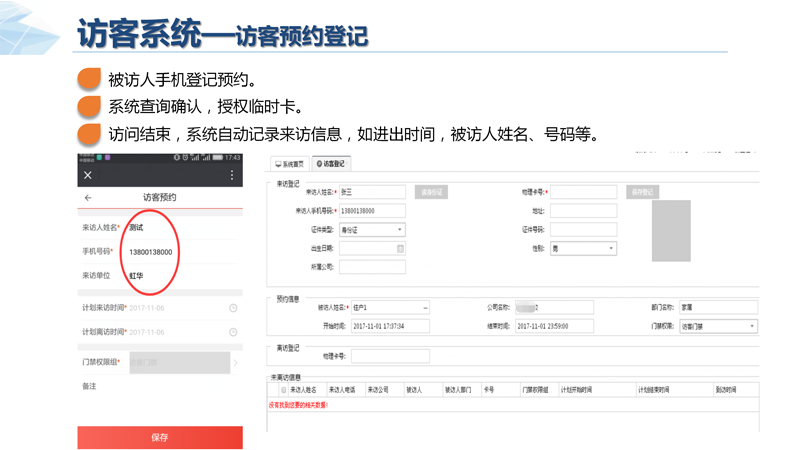Open the three-dot menu in mobile header
The image size is (800, 450).
[x=232, y=175]
